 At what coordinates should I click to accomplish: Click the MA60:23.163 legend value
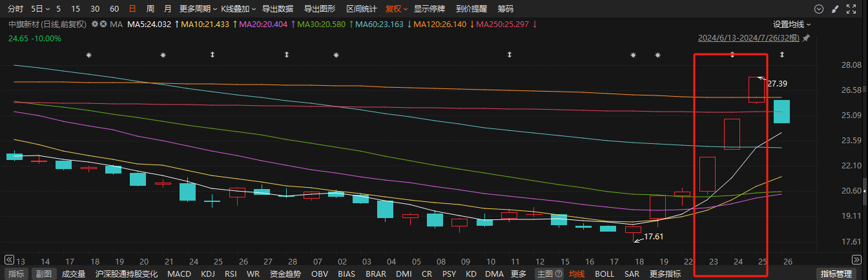[x=378, y=24]
